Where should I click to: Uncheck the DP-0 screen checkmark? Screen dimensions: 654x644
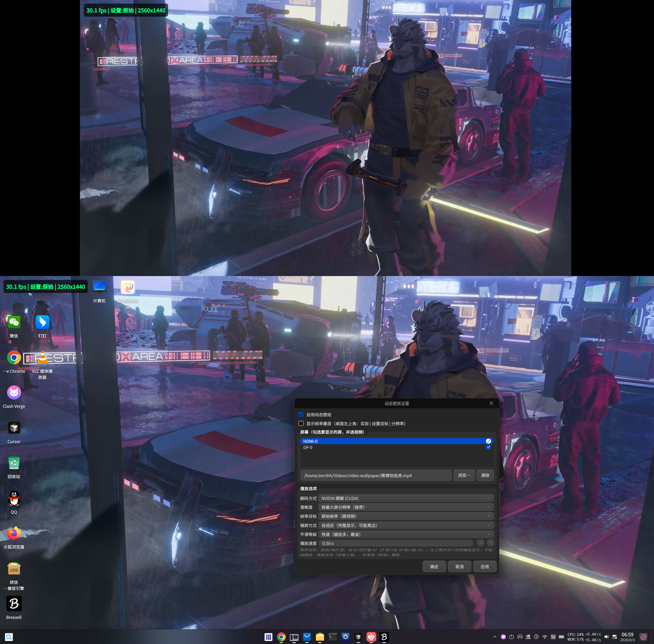coord(488,447)
